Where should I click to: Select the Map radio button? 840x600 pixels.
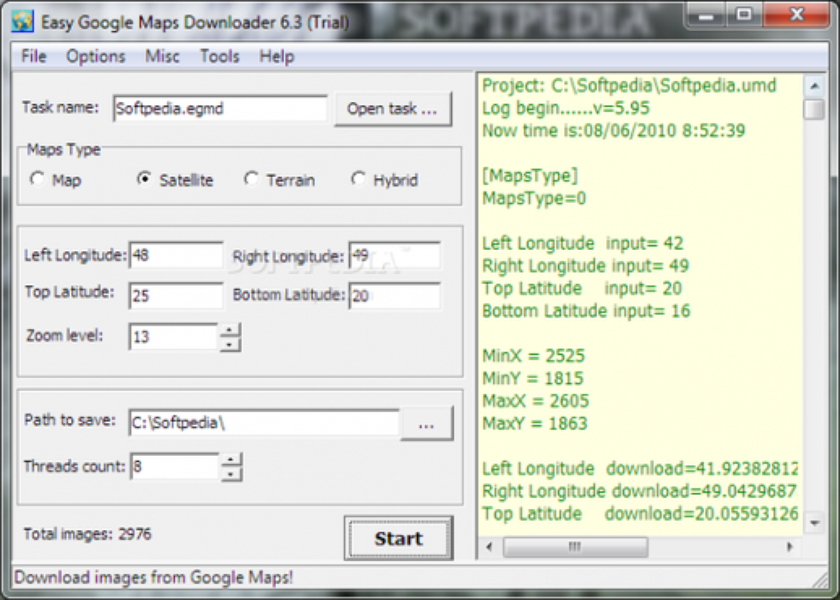pos(38,180)
